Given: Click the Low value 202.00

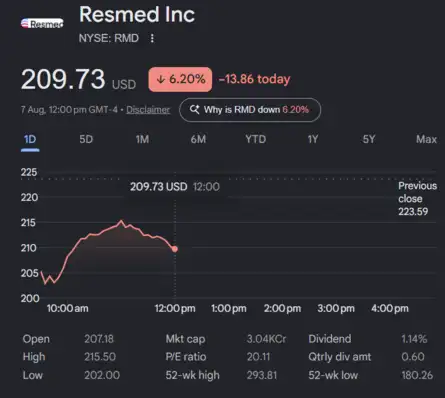Looking at the screenshot, I should tap(102, 375).
